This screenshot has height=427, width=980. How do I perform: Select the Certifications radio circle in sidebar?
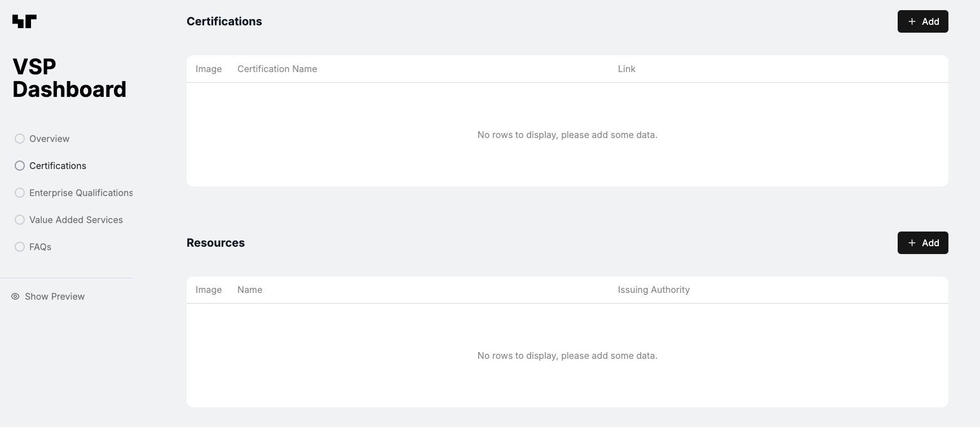click(x=20, y=166)
